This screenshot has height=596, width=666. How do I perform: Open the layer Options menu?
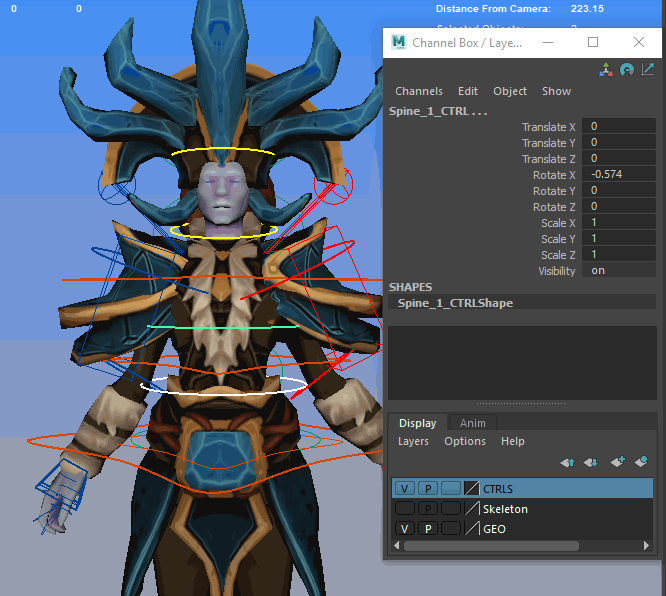465,441
